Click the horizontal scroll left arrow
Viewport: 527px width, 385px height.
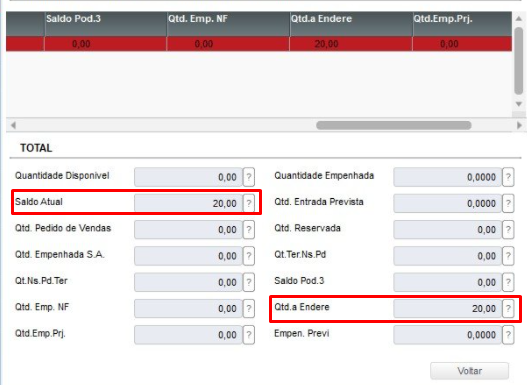click(x=13, y=125)
